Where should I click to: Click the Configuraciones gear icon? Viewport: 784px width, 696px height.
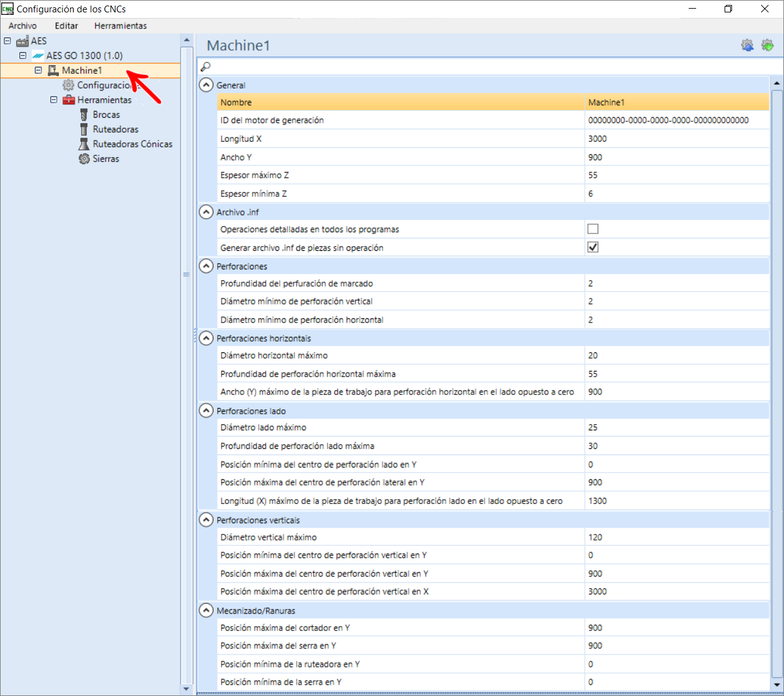point(68,85)
